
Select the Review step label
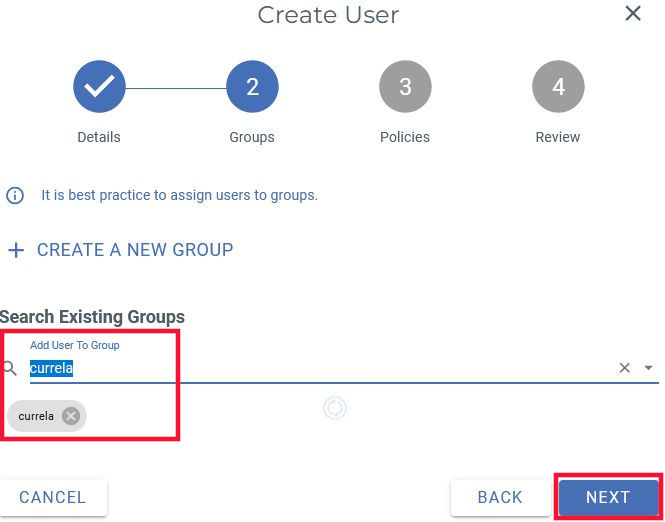point(558,137)
